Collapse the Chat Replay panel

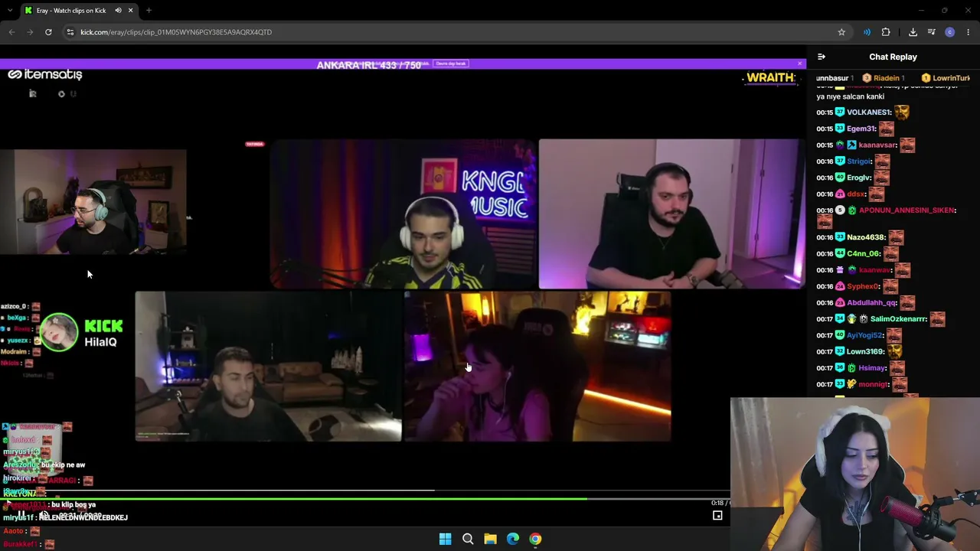click(x=822, y=57)
